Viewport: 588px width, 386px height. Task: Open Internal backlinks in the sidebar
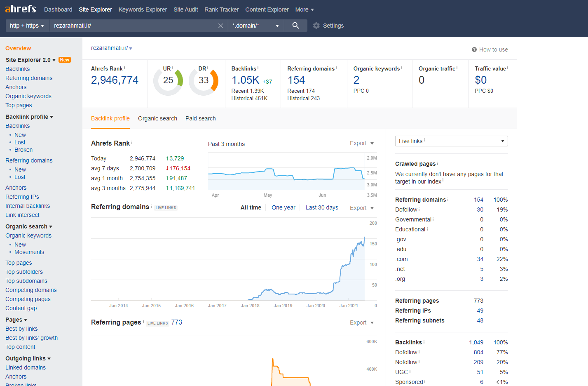(x=28, y=206)
